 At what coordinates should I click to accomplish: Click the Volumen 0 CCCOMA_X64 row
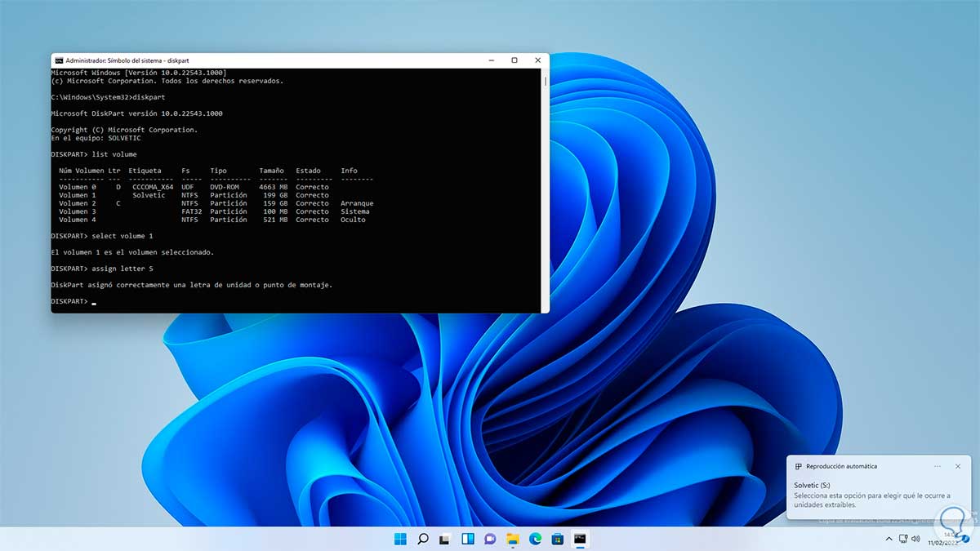pyautogui.click(x=194, y=187)
